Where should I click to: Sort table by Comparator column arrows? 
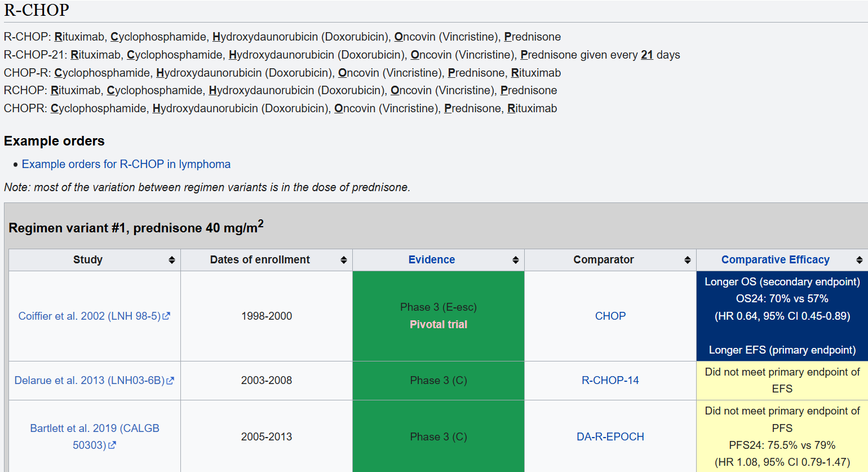click(687, 260)
